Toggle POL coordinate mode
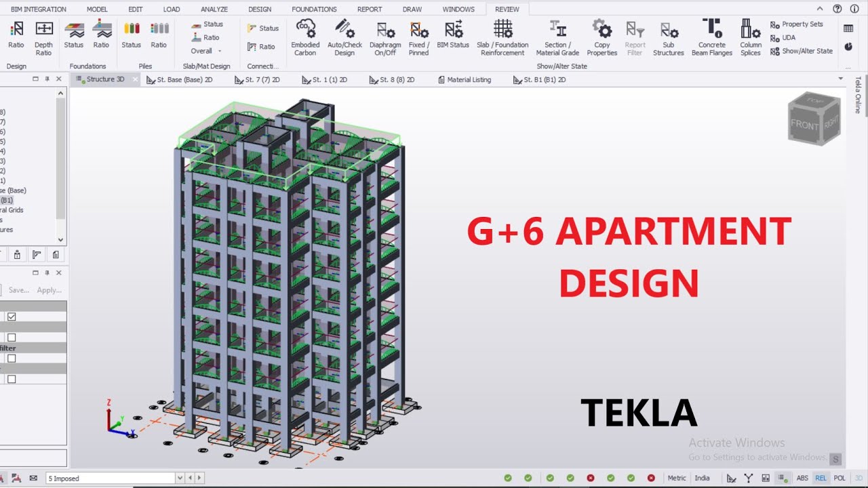 (x=840, y=479)
